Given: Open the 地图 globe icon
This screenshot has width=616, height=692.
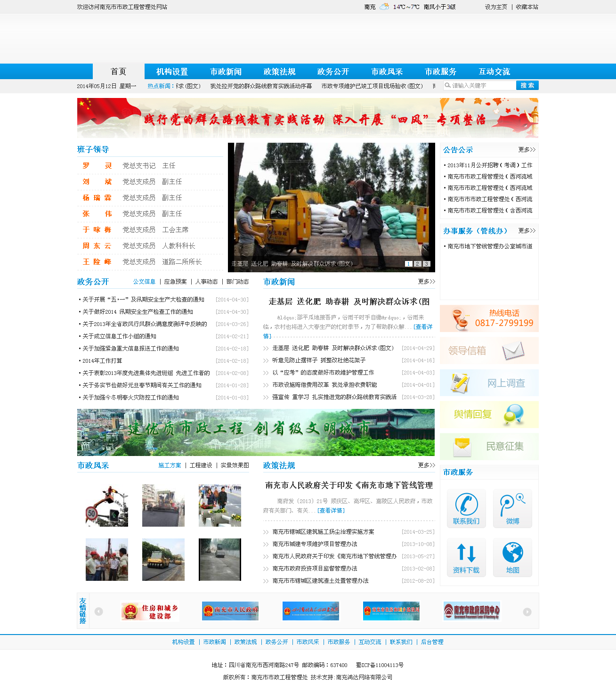Looking at the screenshot, I should pos(512,557).
